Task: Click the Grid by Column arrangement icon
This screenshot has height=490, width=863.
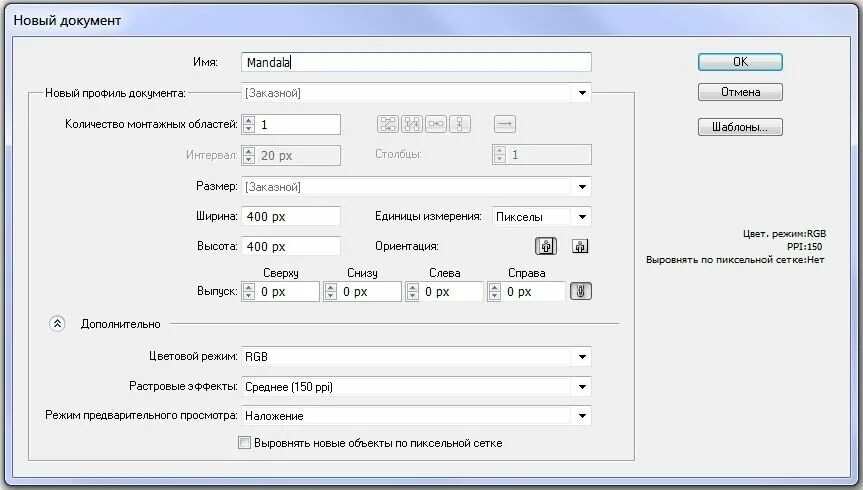Action: coord(412,124)
